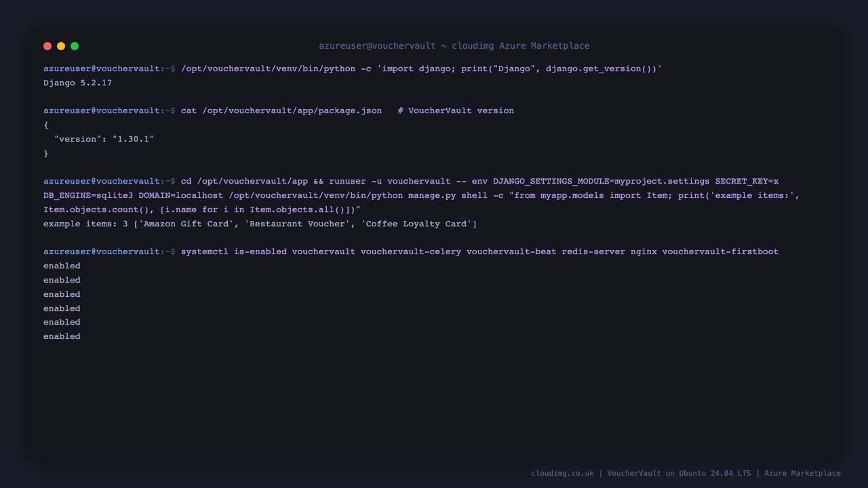The image size is (868, 488).
Task: Select 'vouchervault-firstboot' in the systemctl command
Action: (x=720, y=251)
